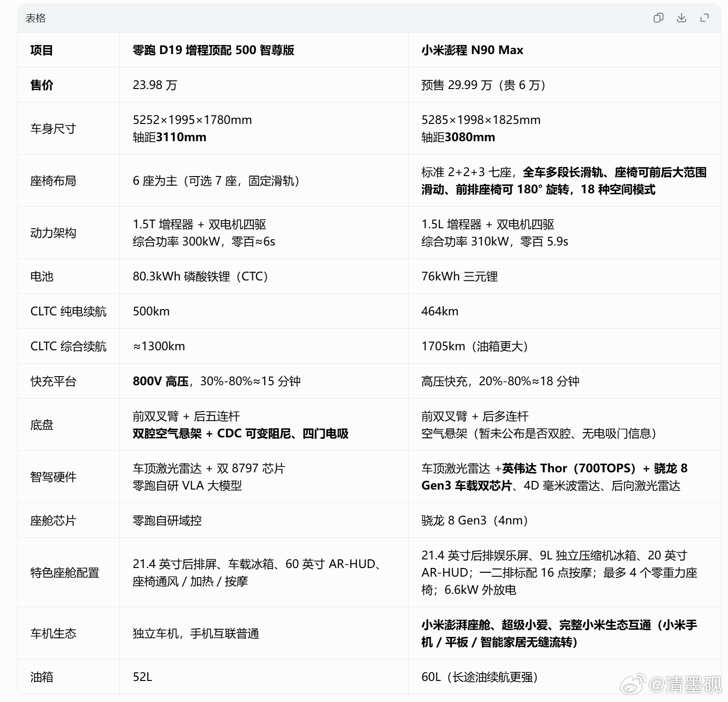Select header 小米澎程 N90 Max

472,50
